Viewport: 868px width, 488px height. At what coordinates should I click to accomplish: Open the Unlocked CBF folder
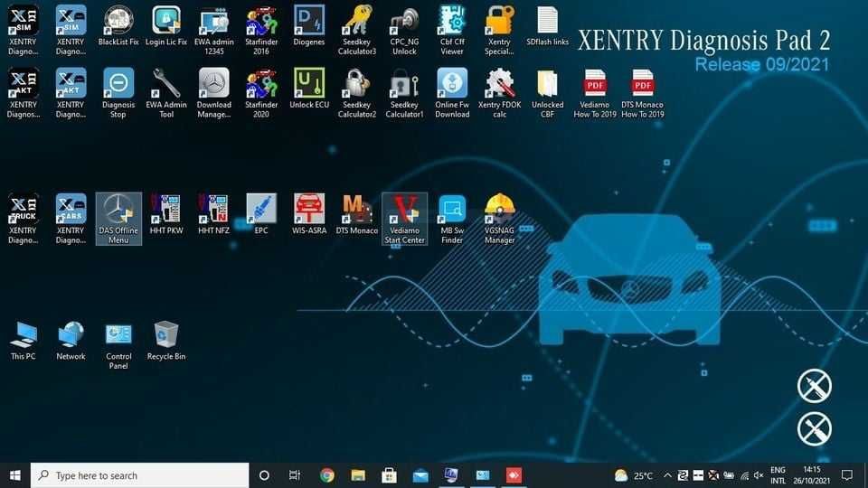[x=548, y=93]
